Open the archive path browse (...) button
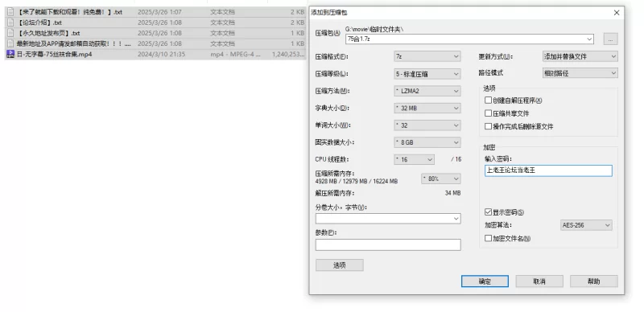This screenshot has width=644, height=312. tap(610, 39)
